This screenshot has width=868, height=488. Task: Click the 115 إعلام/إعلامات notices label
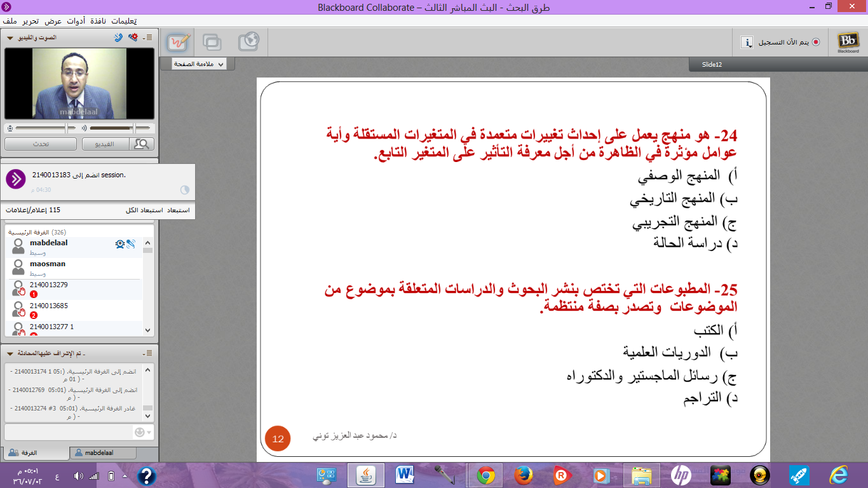33,210
